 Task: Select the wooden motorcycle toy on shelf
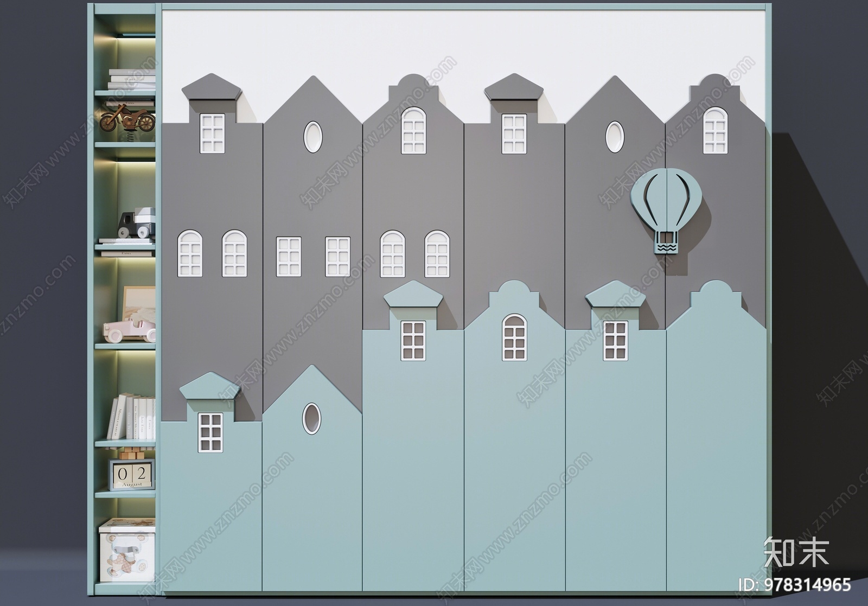click(x=127, y=119)
